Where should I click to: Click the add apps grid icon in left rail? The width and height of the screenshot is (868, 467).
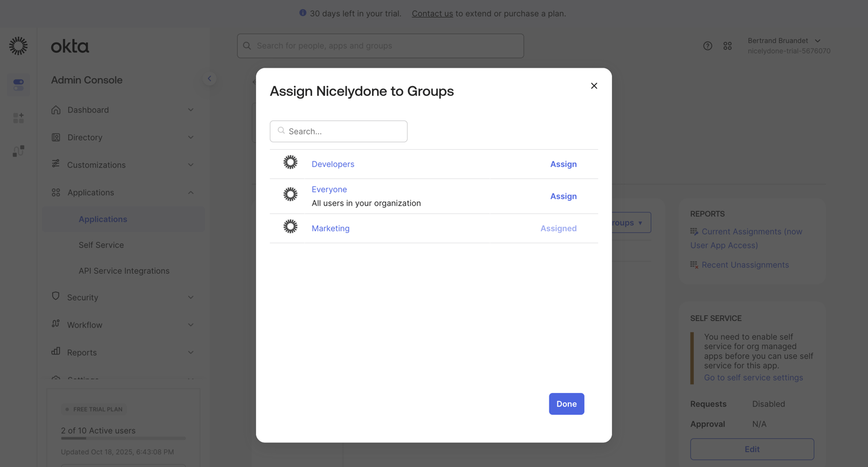(18, 118)
